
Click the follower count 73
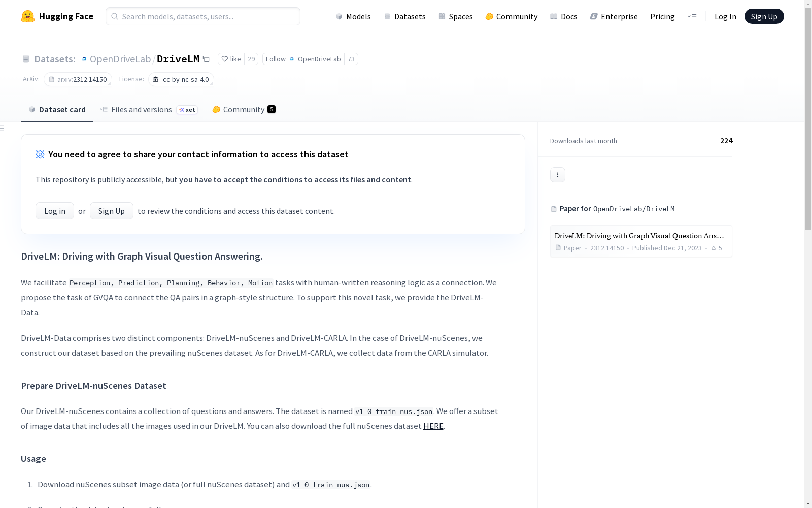pos(351,59)
